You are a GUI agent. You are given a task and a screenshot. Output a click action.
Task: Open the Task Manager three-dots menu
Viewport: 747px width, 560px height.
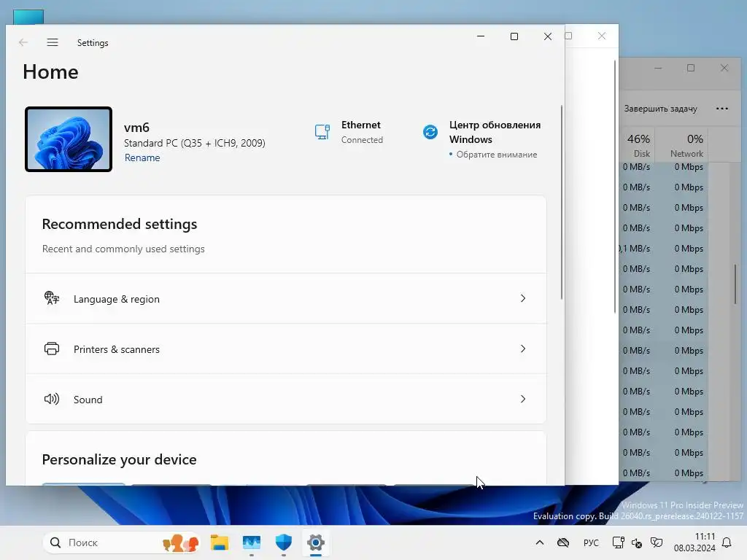tap(721, 109)
